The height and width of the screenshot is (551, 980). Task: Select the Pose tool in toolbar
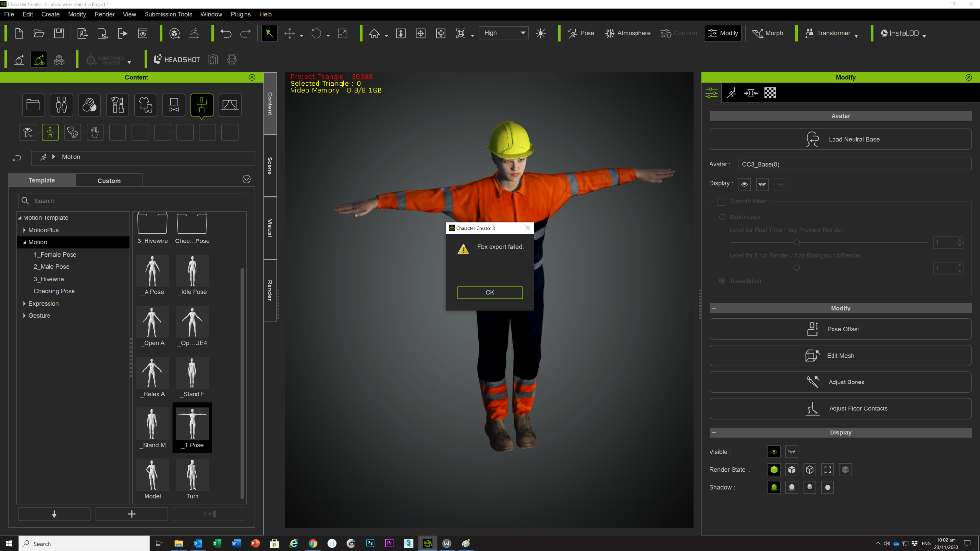(x=580, y=33)
